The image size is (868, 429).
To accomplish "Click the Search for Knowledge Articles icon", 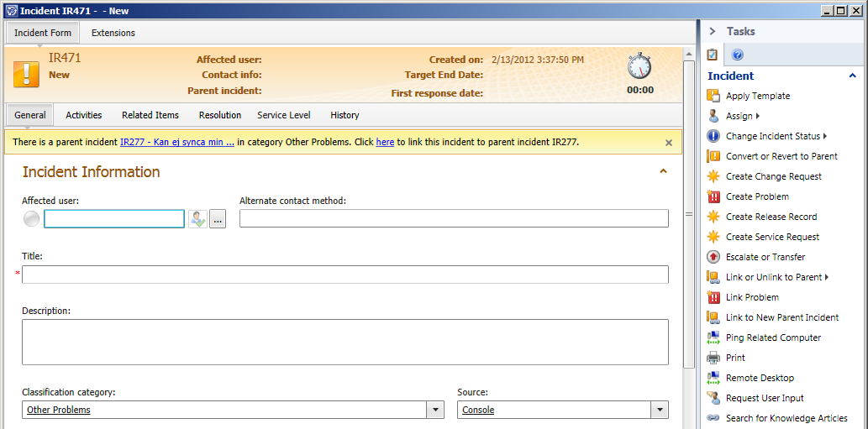I will (x=713, y=418).
